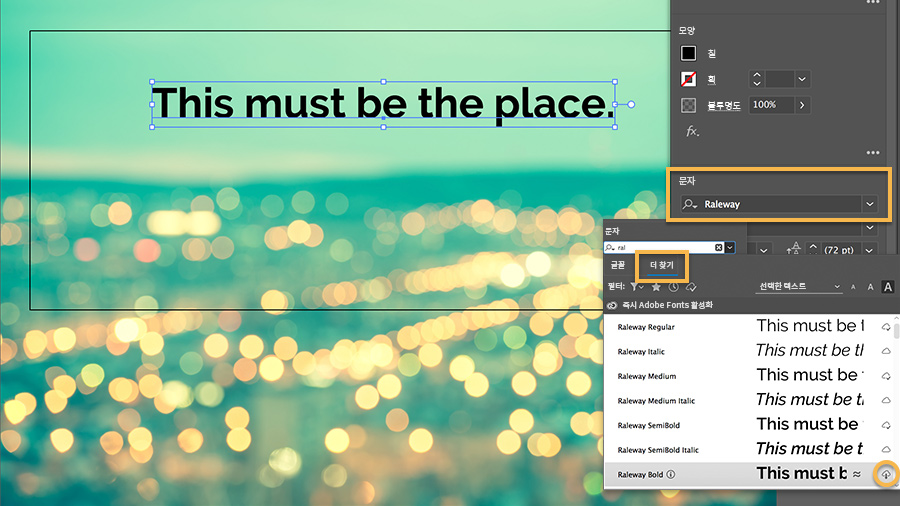Click the leading icon beside 72 pt
This screenshot has height=506, width=900.
point(794,248)
